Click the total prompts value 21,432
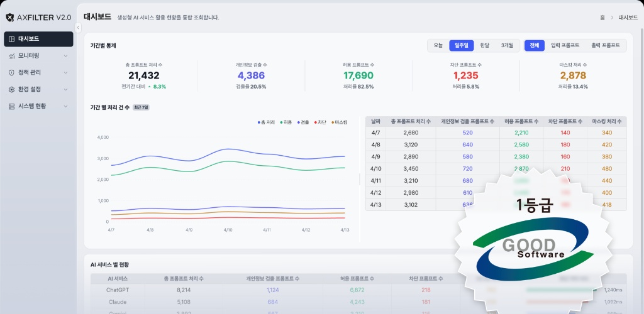Viewport: 644px width, 314px height. click(144, 75)
